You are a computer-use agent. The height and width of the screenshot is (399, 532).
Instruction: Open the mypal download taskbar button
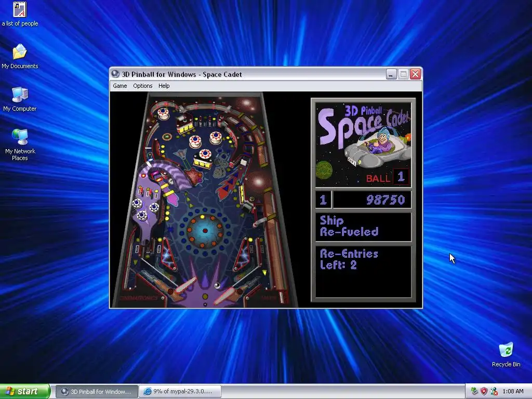[180, 392]
